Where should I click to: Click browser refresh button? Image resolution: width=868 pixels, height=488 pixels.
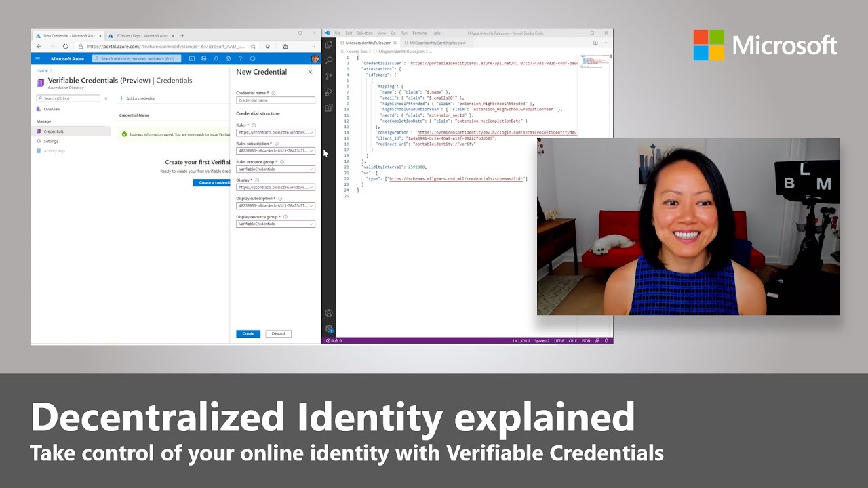65,46
